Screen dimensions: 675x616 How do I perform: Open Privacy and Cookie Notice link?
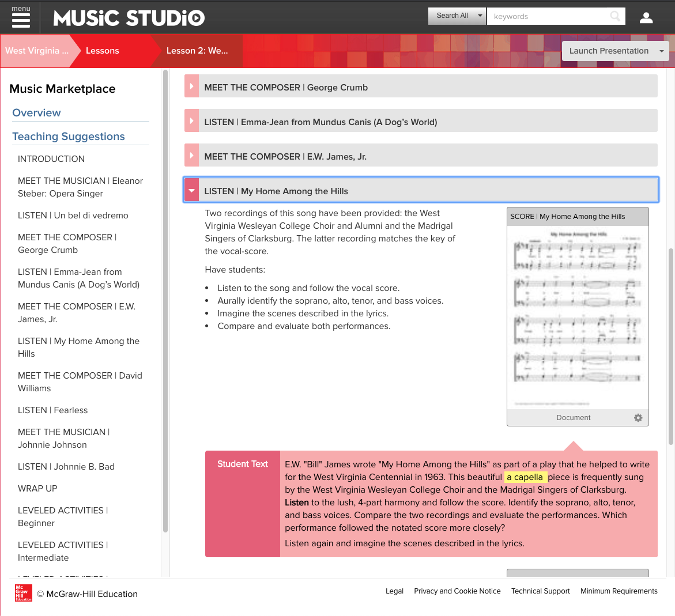pos(457,591)
